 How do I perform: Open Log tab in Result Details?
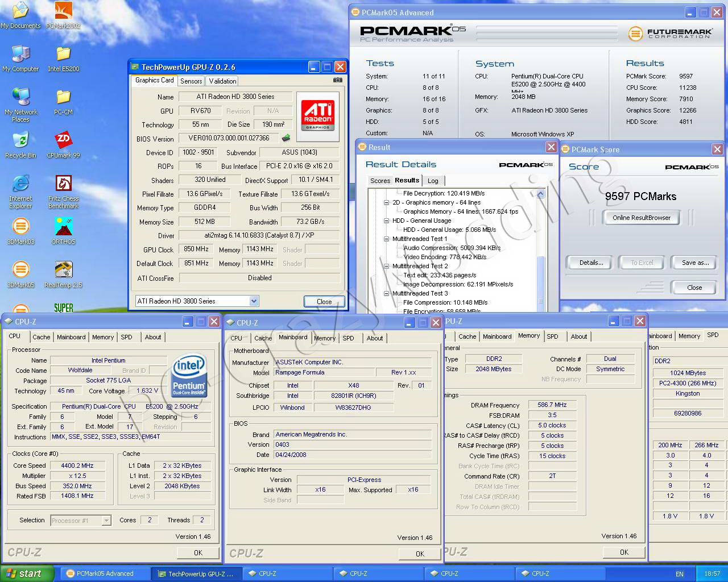pyautogui.click(x=433, y=181)
